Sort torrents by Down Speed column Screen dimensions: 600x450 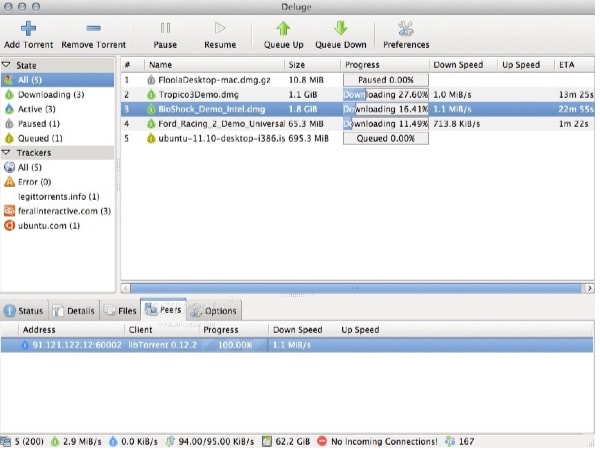coord(463,65)
